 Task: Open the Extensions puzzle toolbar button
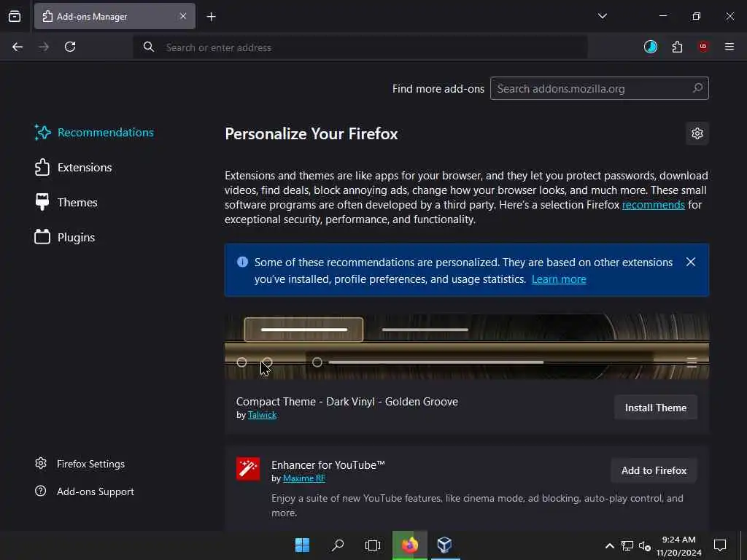tap(677, 47)
